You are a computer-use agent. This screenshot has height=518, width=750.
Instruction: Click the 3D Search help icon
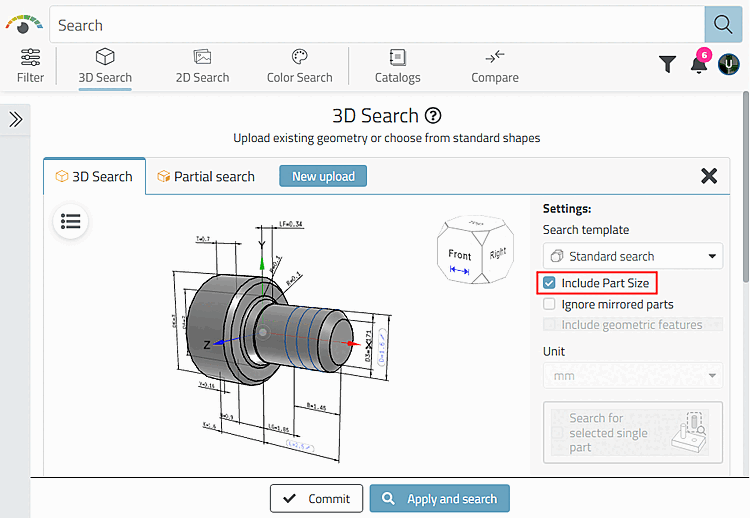click(x=433, y=116)
